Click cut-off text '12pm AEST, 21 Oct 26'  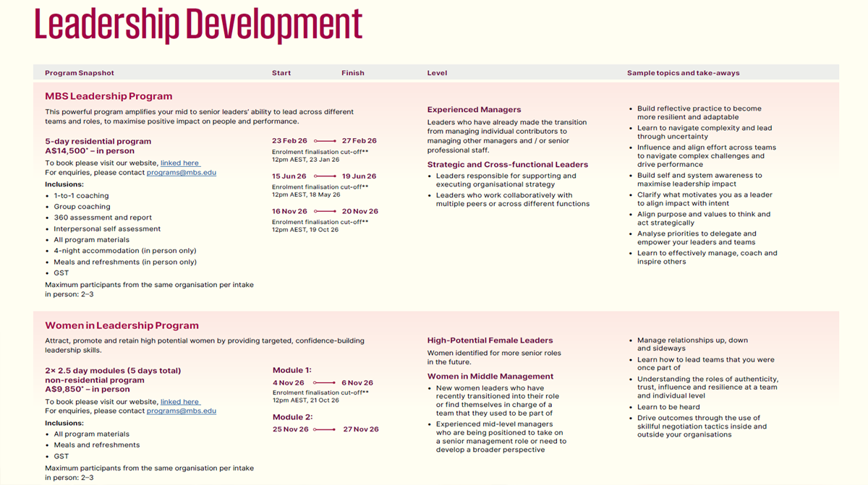pyautogui.click(x=305, y=400)
